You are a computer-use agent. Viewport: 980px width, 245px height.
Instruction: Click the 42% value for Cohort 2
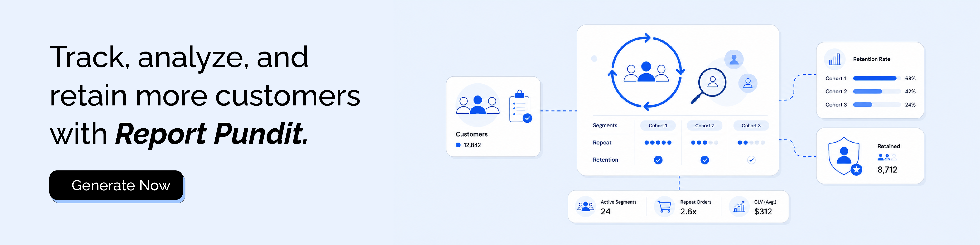tap(910, 91)
